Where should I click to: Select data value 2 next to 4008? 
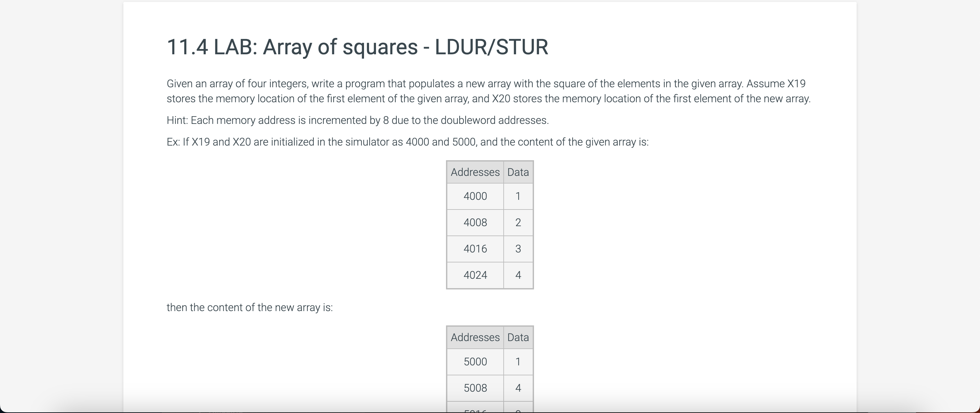coord(518,222)
